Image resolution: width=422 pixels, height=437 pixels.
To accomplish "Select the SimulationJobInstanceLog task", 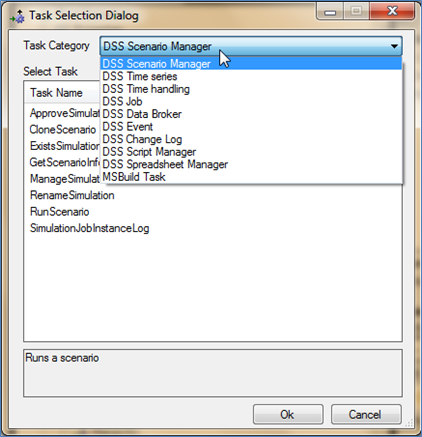I will click(x=89, y=228).
